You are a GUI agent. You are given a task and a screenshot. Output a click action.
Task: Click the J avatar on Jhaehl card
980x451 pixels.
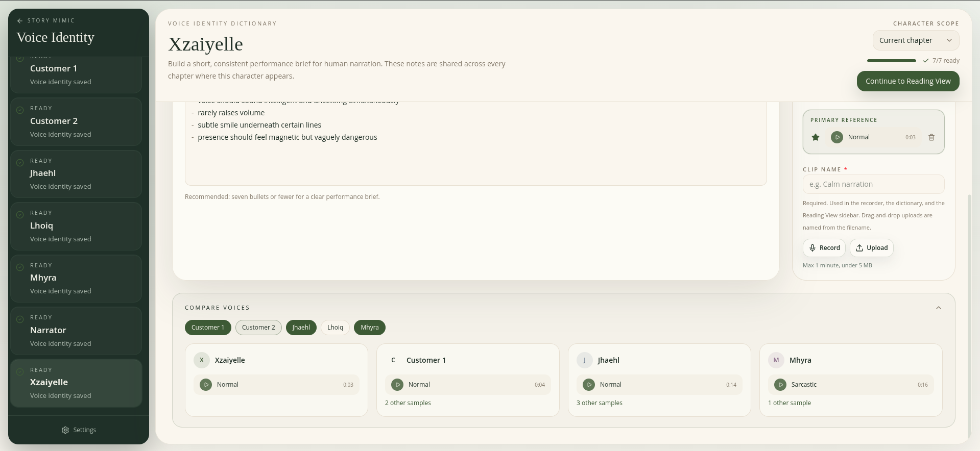click(585, 360)
